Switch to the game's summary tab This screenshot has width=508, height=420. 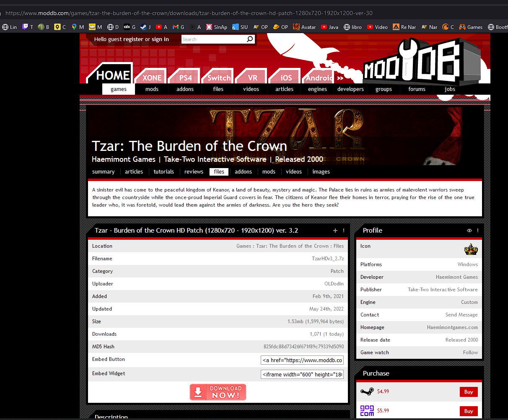pos(103,171)
